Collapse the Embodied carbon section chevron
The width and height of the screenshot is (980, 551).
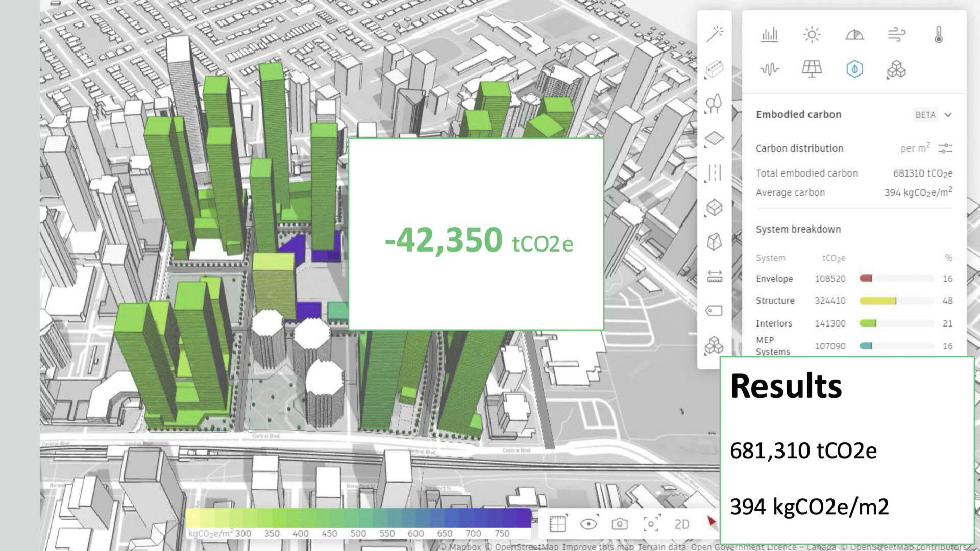click(x=948, y=115)
